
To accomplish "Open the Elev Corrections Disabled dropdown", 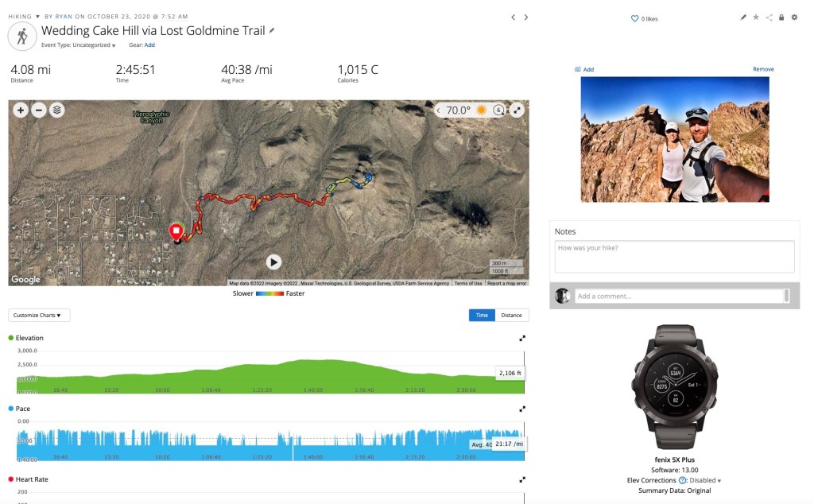I will tap(704, 480).
